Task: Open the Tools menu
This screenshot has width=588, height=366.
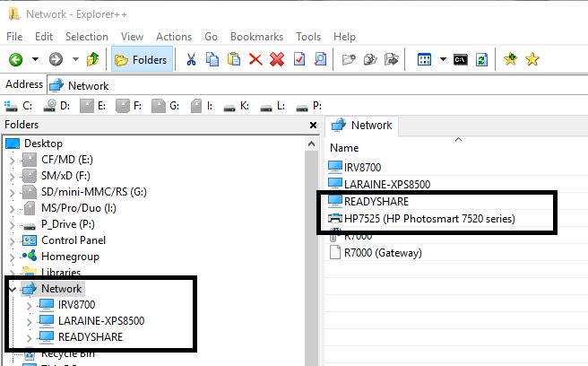Action: click(308, 37)
